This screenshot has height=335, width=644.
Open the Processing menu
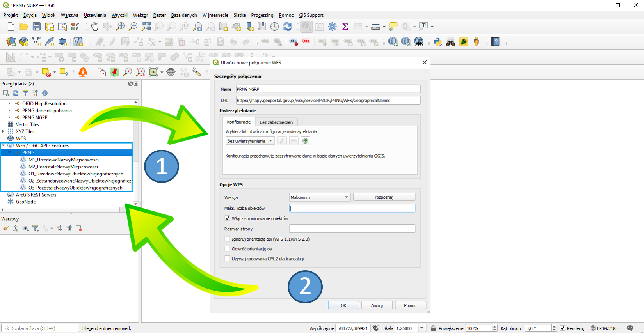point(262,15)
